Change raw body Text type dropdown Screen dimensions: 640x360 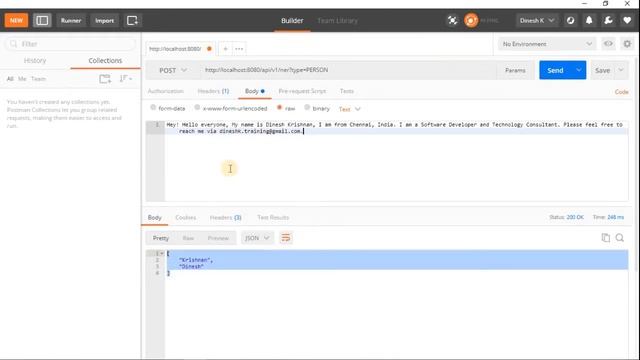tap(349, 109)
